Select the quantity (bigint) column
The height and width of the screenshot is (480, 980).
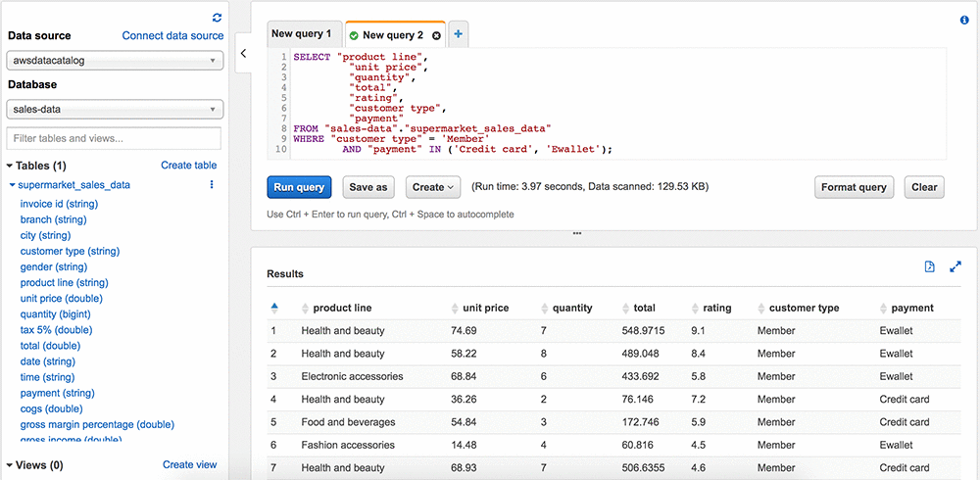pos(55,313)
